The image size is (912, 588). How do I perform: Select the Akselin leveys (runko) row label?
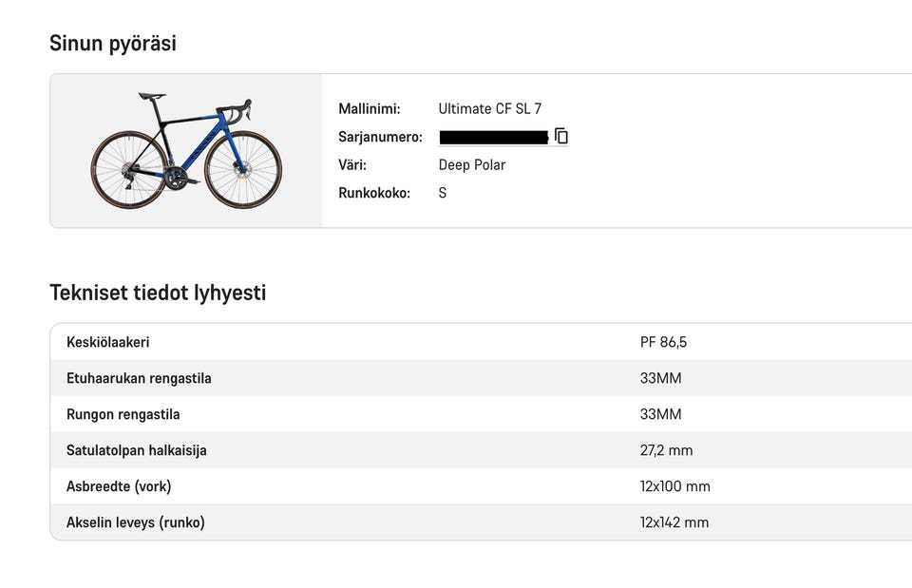tap(135, 522)
